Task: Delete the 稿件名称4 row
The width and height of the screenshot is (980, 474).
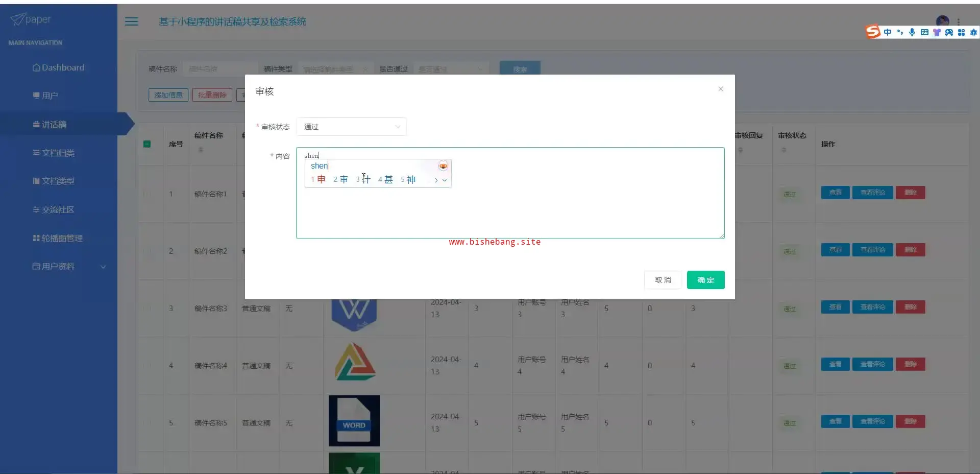Action: pyautogui.click(x=911, y=364)
